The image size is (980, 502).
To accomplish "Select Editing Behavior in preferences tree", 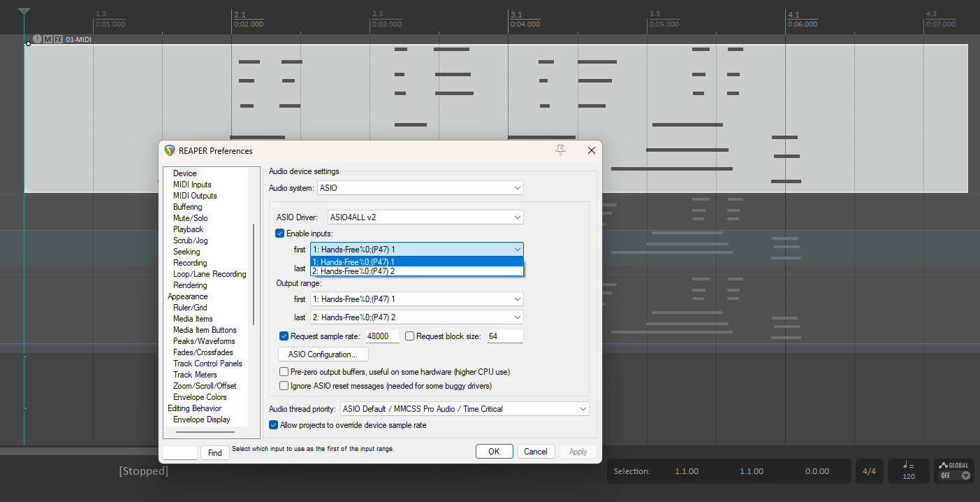I will click(x=194, y=408).
